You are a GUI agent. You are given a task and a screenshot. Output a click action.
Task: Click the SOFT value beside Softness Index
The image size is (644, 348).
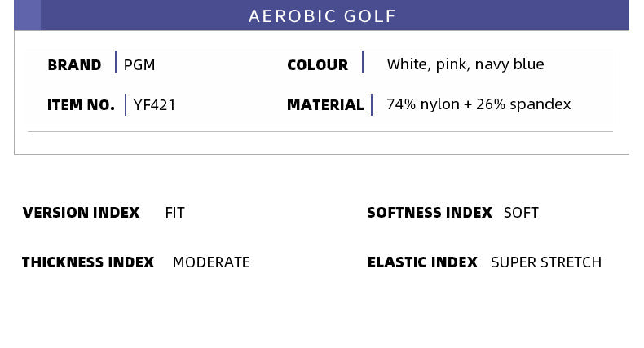[521, 213]
